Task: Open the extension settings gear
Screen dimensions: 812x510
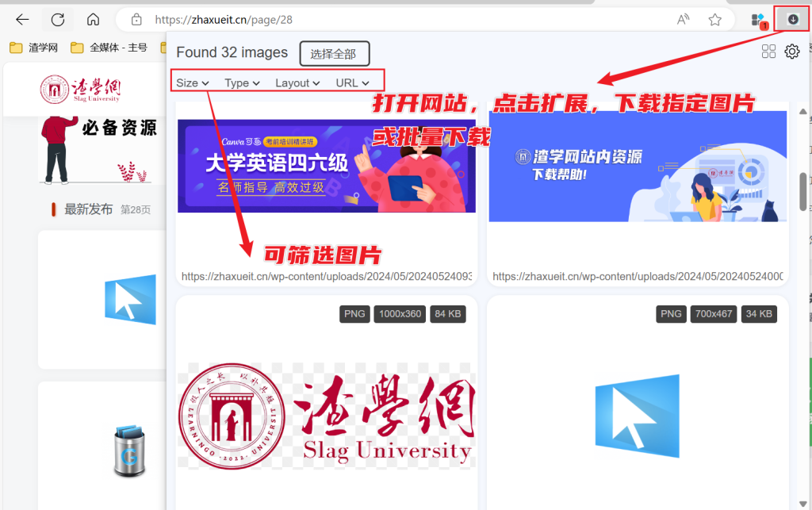Action: click(791, 51)
